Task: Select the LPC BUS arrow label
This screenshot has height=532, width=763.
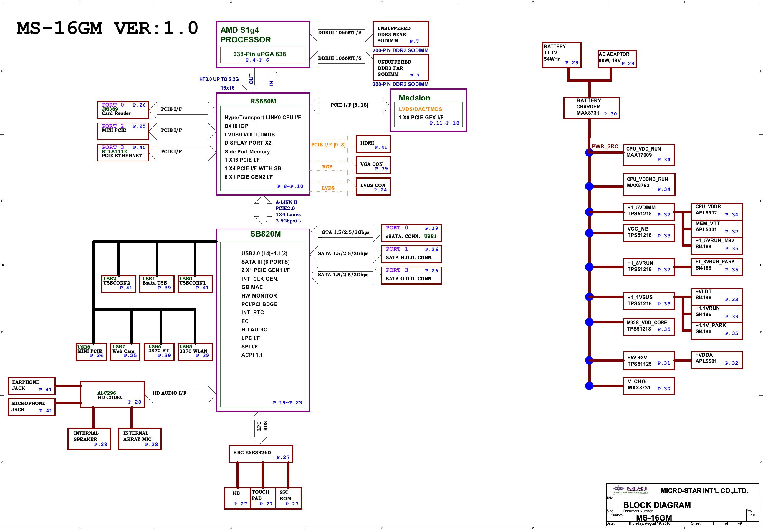Action: click(262, 426)
